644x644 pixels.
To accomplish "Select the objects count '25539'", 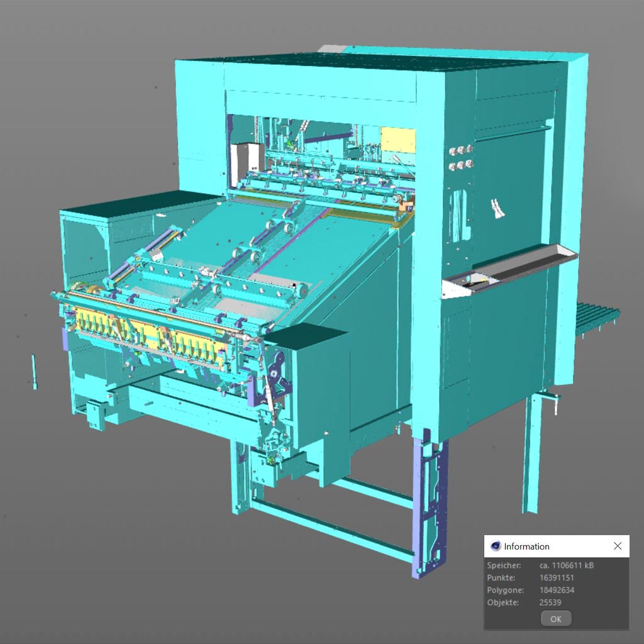I will pos(550,602).
